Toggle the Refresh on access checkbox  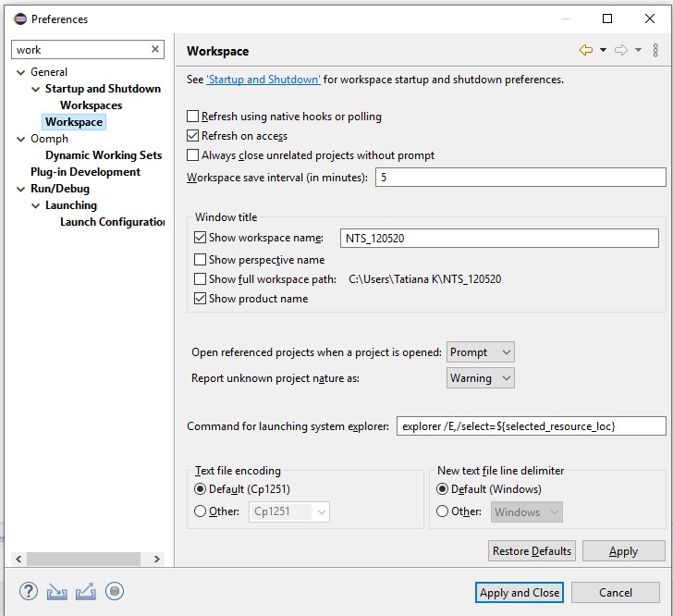(192, 136)
